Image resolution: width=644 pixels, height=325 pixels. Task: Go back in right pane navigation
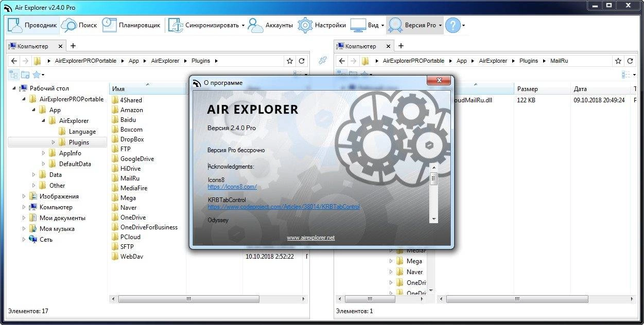[342, 61]
